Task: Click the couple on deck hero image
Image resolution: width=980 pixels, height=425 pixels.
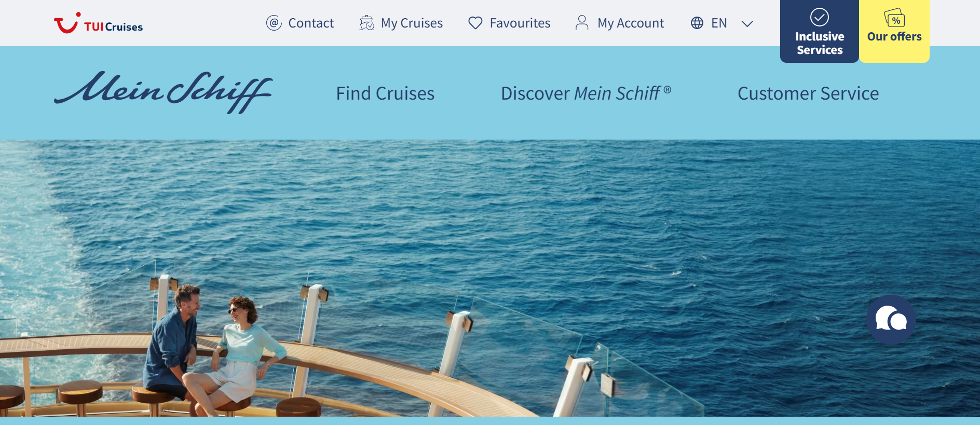Action: (x=490, y=278)
